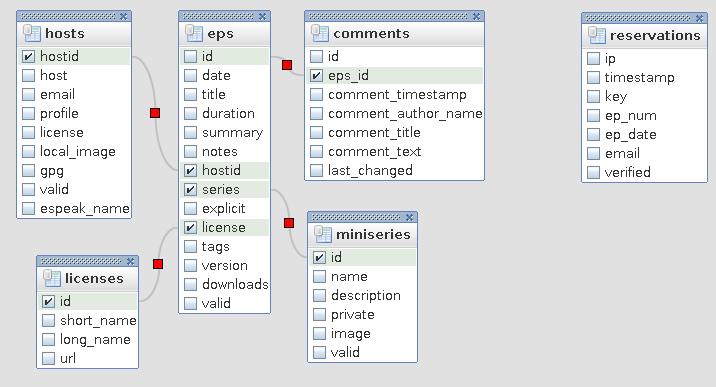Viewport: 716px width, 387px height.
Task: Select red join marker between hosts and eps
Action: click(155, 113)
